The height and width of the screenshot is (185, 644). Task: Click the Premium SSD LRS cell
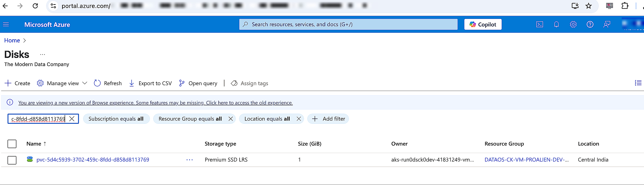click(226, 160)
